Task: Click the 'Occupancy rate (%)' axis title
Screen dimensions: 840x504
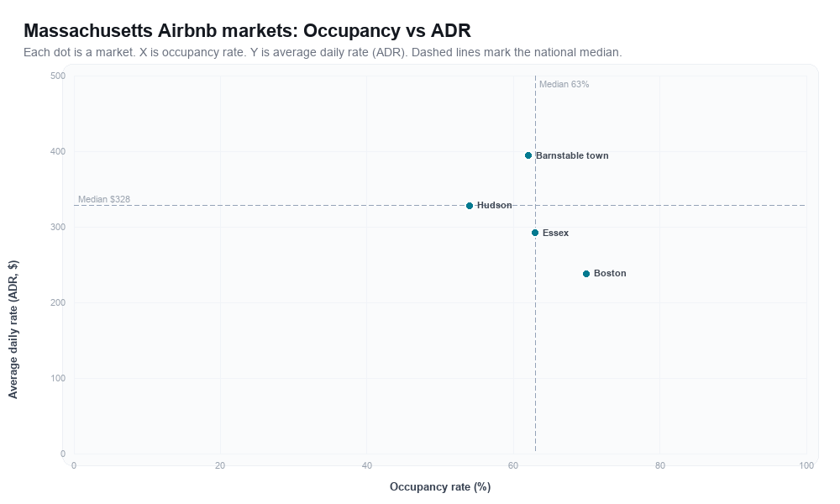Action: click(x=440, y=487)
